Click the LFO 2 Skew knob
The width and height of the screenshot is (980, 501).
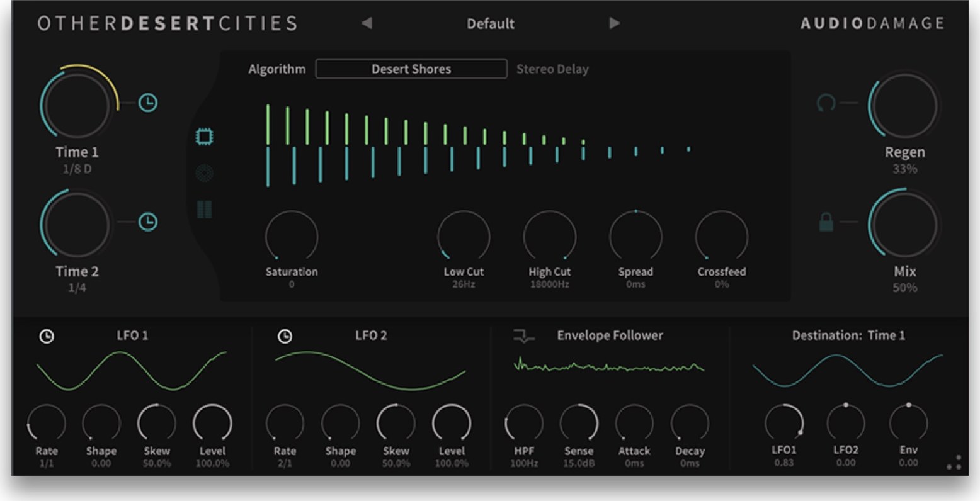tap(396, 422)
